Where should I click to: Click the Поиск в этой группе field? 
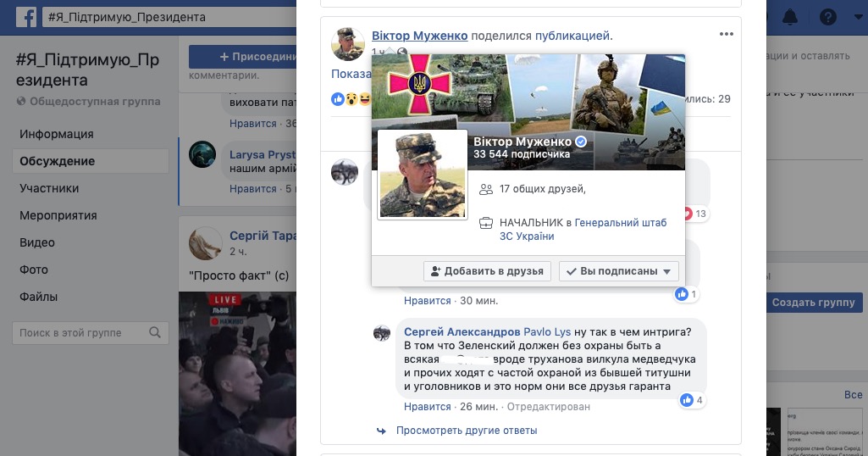[91, 333]
